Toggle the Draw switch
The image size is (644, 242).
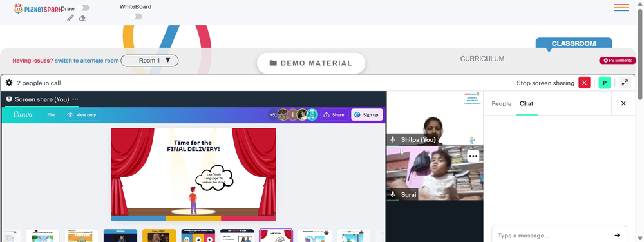coord(83,8)
